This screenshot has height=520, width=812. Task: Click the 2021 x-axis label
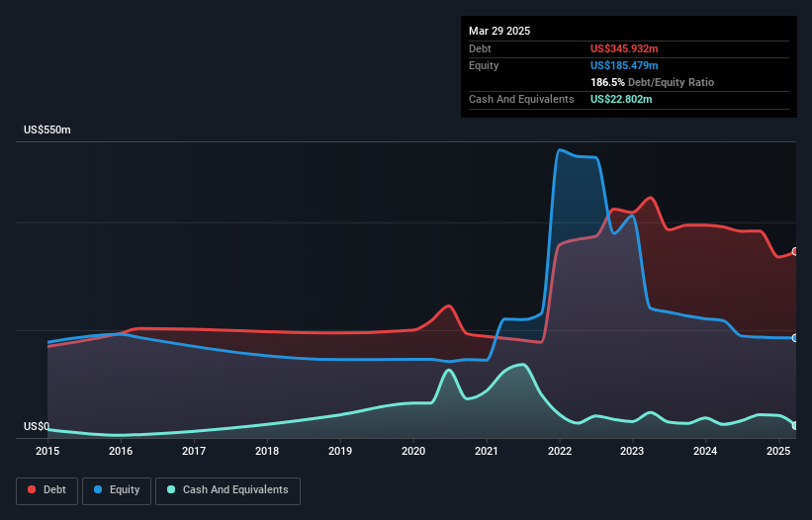tap(487, 451)
